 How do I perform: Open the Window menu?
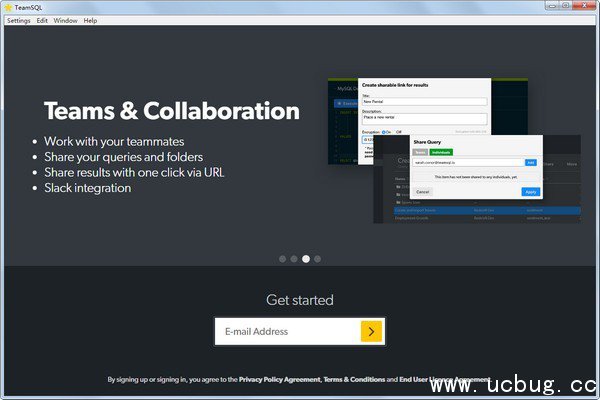point(65,20)
